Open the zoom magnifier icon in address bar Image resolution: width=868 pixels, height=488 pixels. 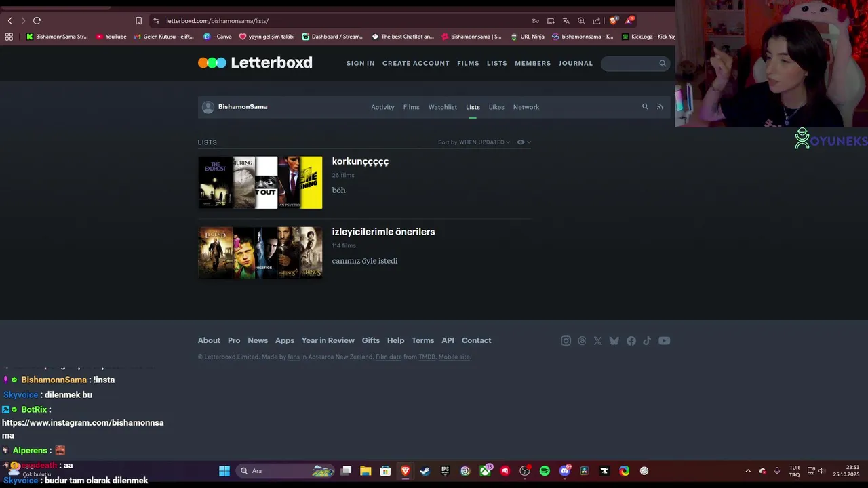point(581,21)
